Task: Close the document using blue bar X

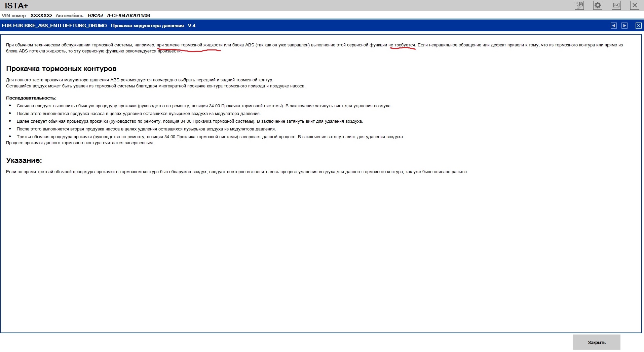Action: [638, 26]
